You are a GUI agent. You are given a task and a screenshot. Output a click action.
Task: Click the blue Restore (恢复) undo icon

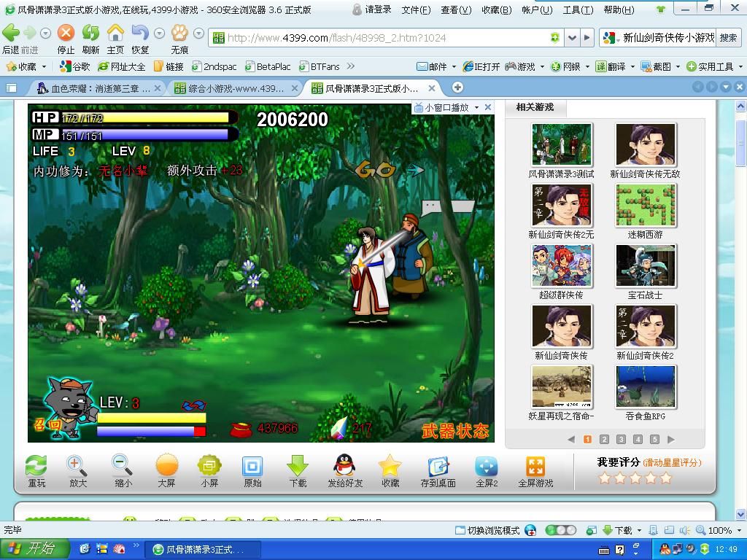(140, 33)
